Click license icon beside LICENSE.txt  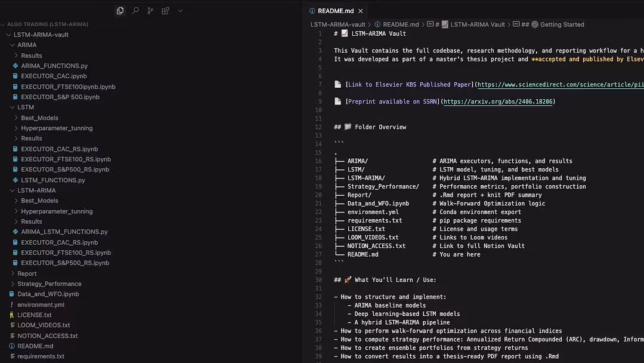11,315
